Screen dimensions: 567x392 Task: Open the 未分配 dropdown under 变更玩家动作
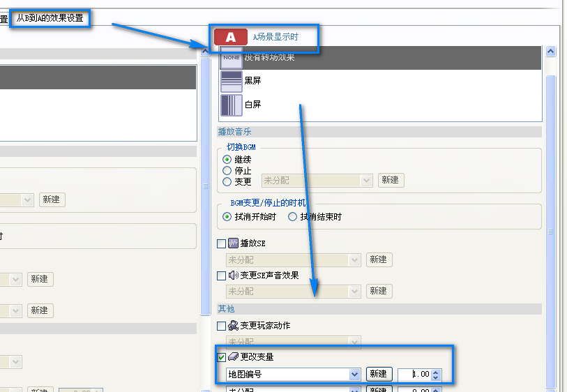pyautogui.click(x=293, y=342)
